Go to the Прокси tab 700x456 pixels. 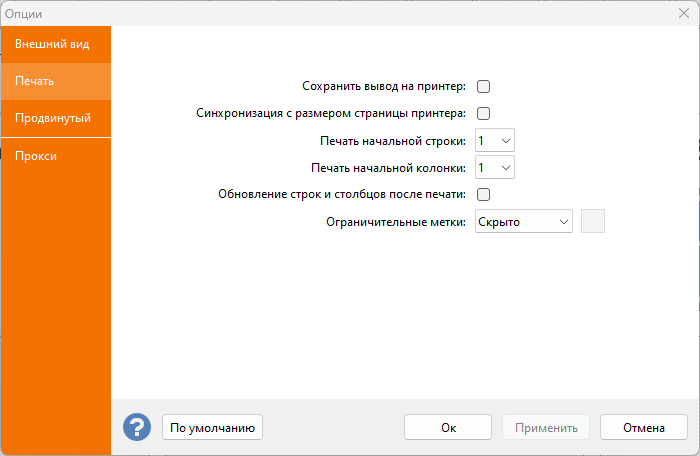[x=36, y=156]
